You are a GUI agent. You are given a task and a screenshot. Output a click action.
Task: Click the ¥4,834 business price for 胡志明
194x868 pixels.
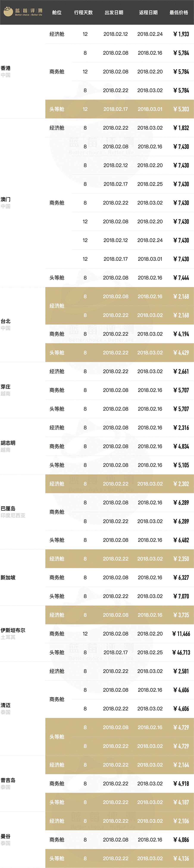[x=181, y=446]
